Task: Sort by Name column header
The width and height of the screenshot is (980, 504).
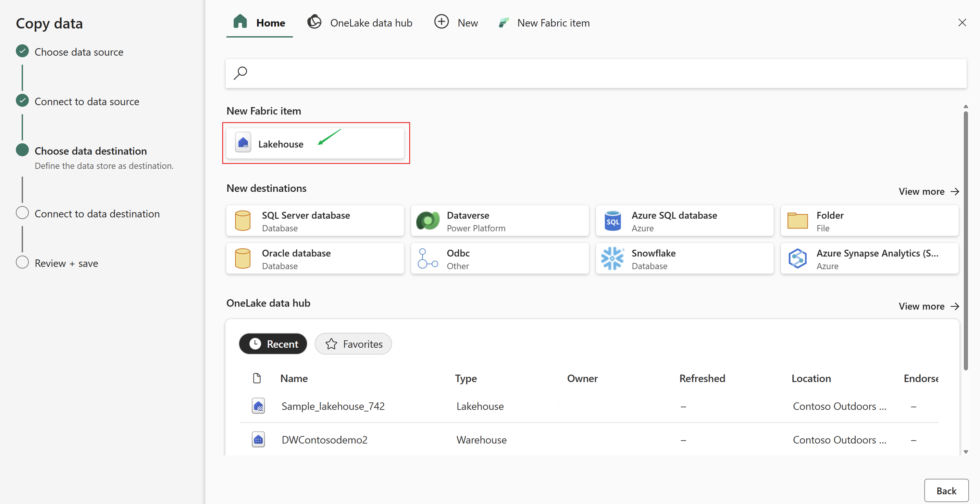Action: [x=294, y=378]
